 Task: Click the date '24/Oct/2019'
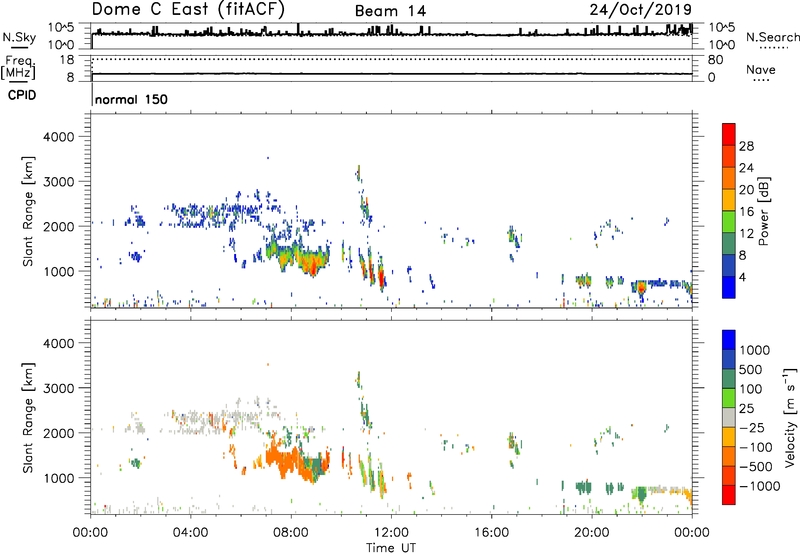(x=641, y=9)
